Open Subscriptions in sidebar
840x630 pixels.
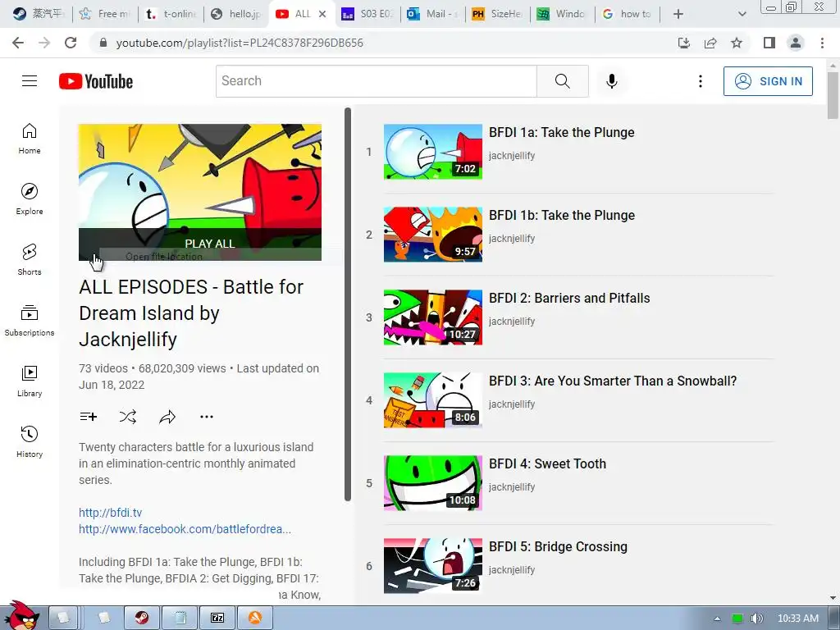pyautogui.click(x=30, y=321)
